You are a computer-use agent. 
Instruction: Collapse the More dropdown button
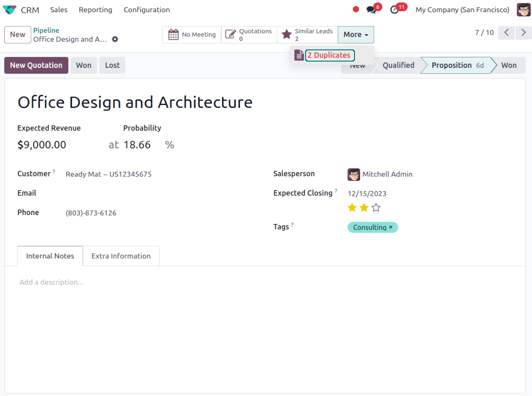(355, 35)
